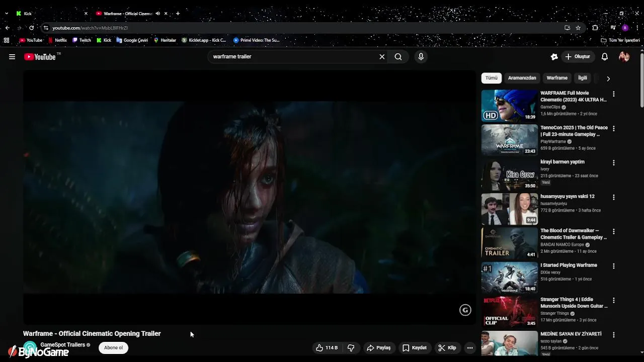The image size is (644, 362).
Task: Open Chrome three-dot menu
Action: pyautogui.click(x=637, y=28)
